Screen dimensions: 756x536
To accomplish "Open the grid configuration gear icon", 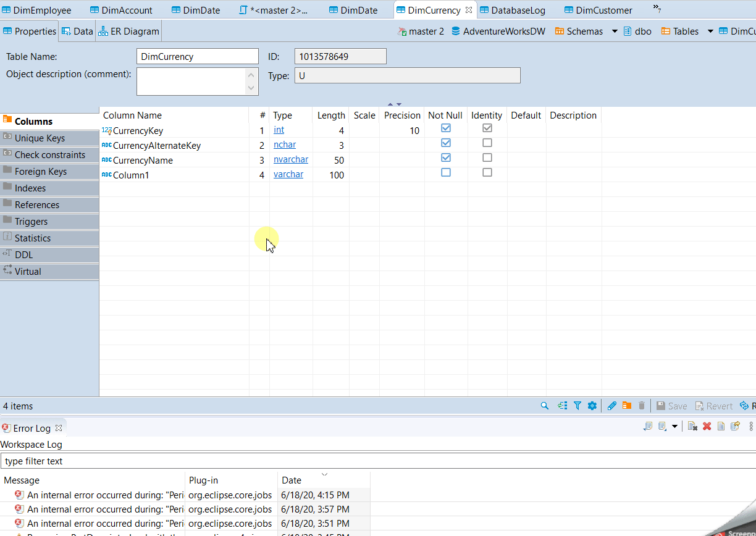I will click(x=592, y=406).
